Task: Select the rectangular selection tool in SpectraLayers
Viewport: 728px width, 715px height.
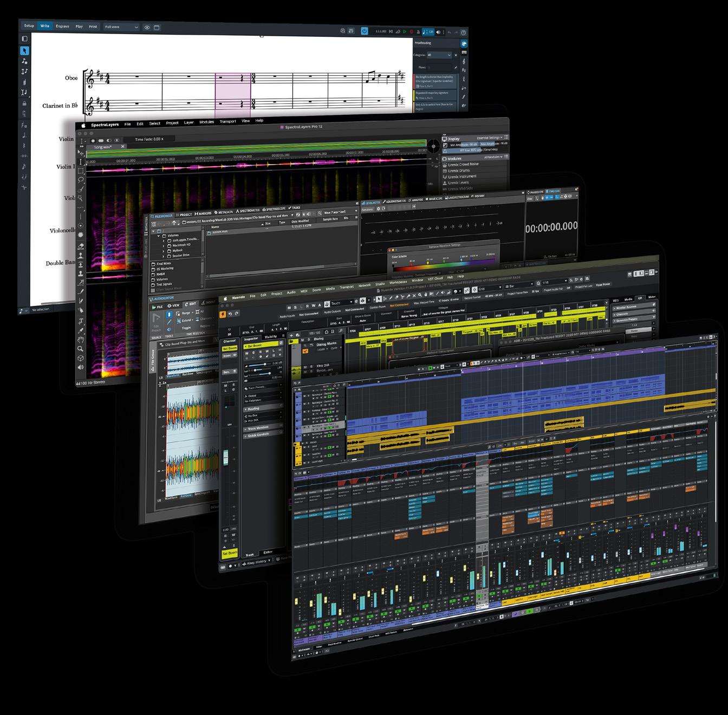Action: [81, 171]
